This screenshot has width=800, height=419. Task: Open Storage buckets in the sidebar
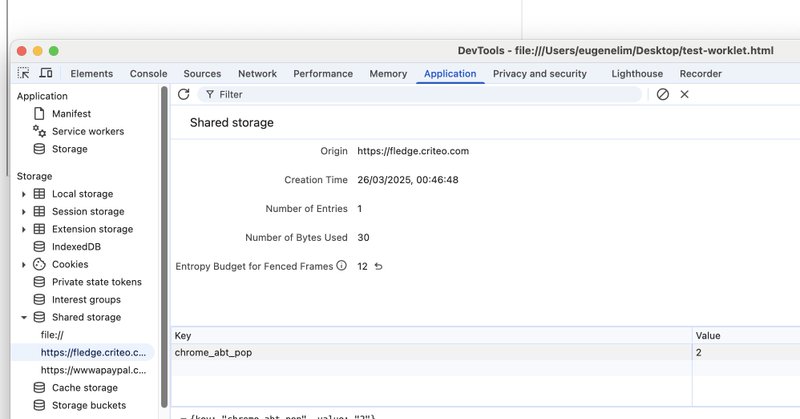point(89,405)
